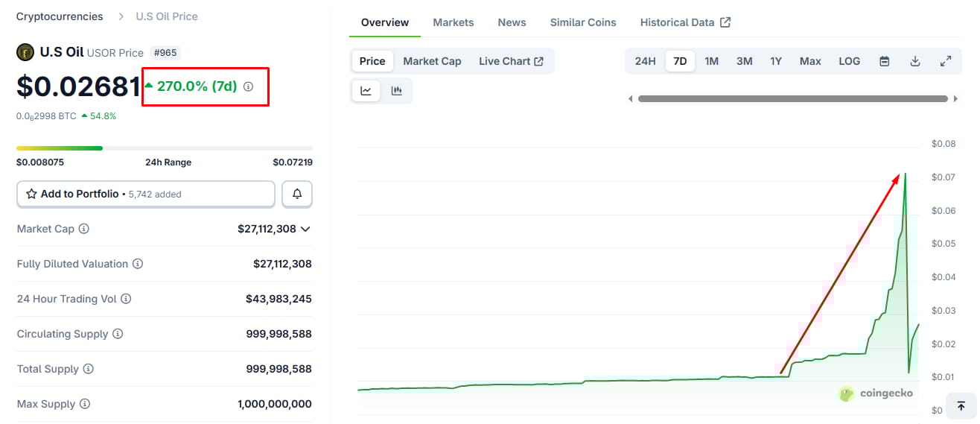Click the U.S Oil coin logo
This screenshot has height=424, width=980.
pyautogui.click(x=25, y=52)
